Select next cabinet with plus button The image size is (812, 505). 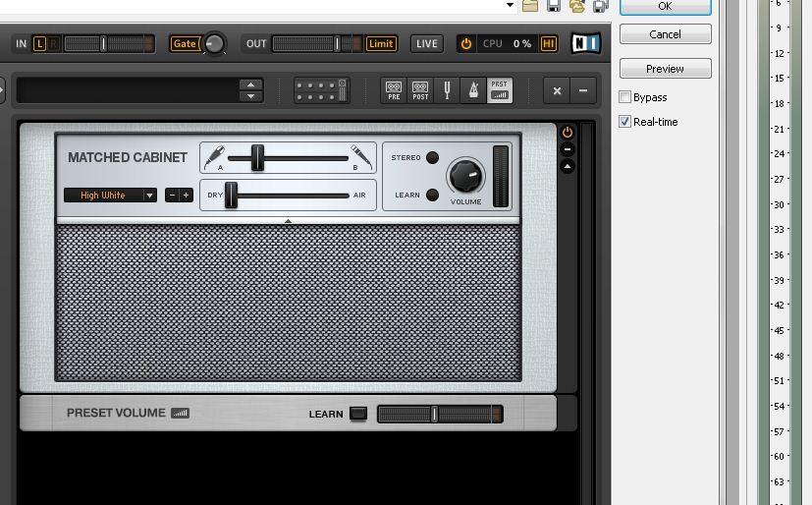pos(186,196)
